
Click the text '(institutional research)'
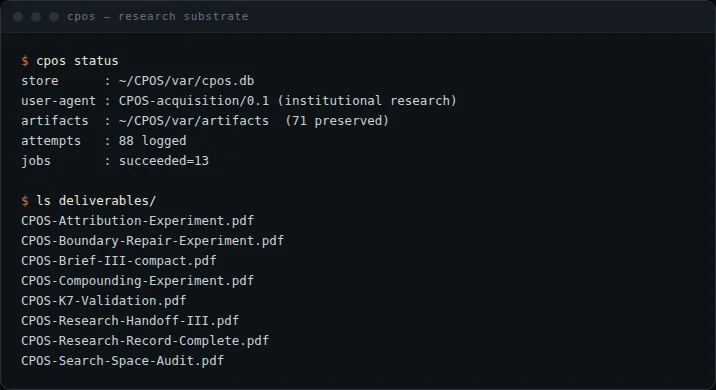367,101
